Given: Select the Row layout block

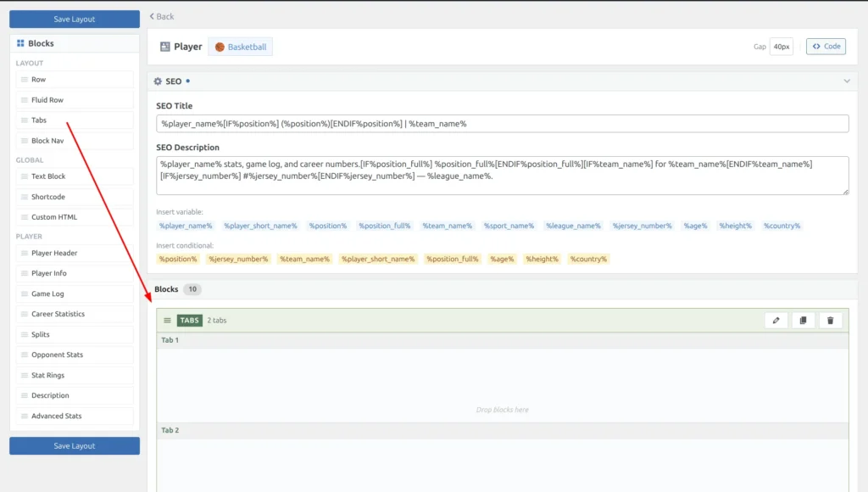Looking at the screenshot, I should (x=75, y=79).
